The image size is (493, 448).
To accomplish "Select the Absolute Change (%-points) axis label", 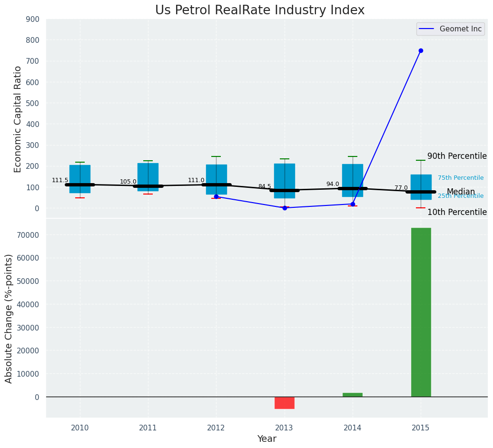I will point(9,318).
